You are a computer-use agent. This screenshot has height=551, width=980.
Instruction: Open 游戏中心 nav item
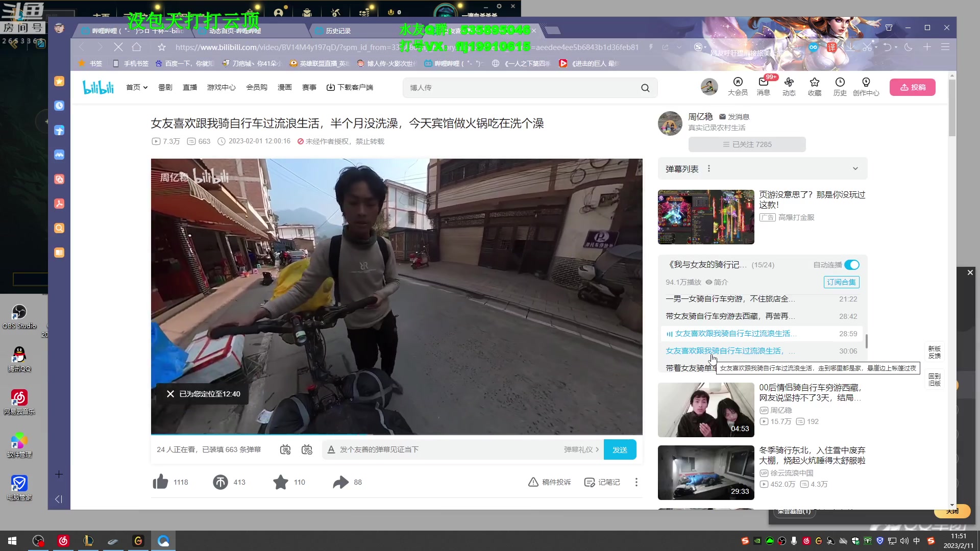(222, 88)
